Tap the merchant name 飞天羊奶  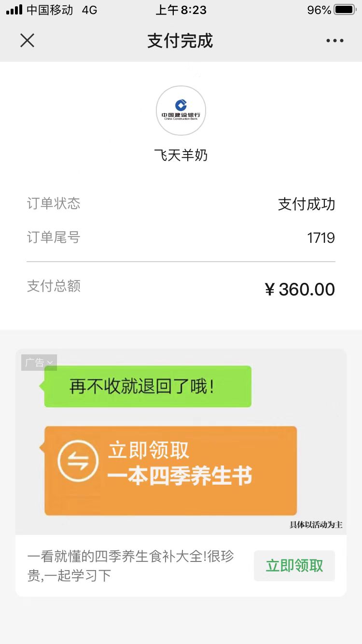pyautogui.click(x=181, y=155)
